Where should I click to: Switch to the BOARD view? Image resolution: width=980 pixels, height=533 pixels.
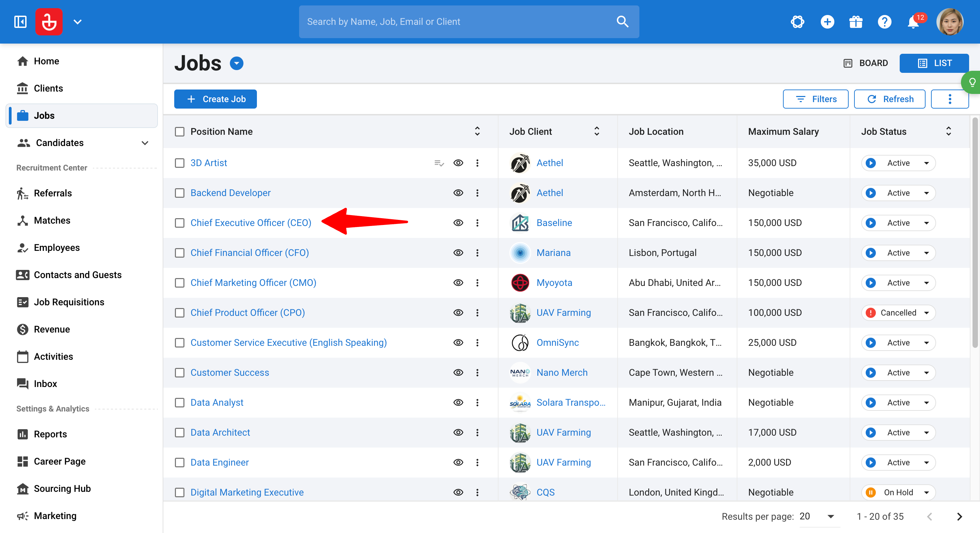coord(865,63)
